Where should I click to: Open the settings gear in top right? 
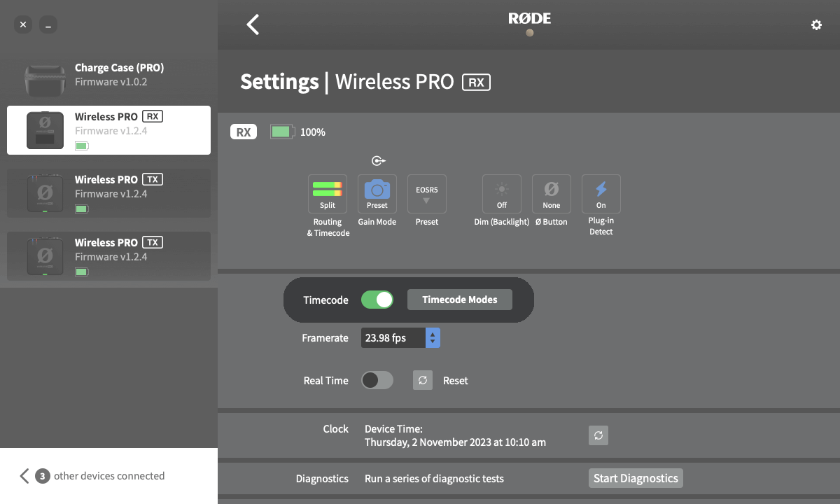816,24
